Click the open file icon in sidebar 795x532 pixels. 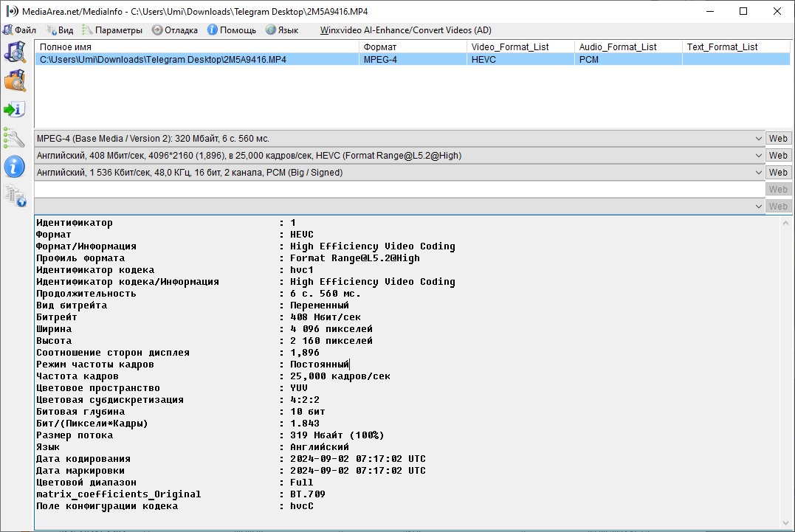tap(15, 52)
